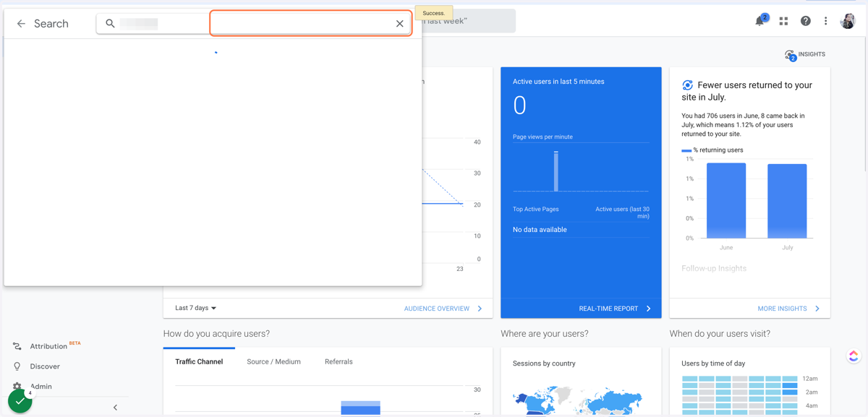Click the arrow next to More Insights
This screenshot has width=868, height=417.
tap(817, 309)
